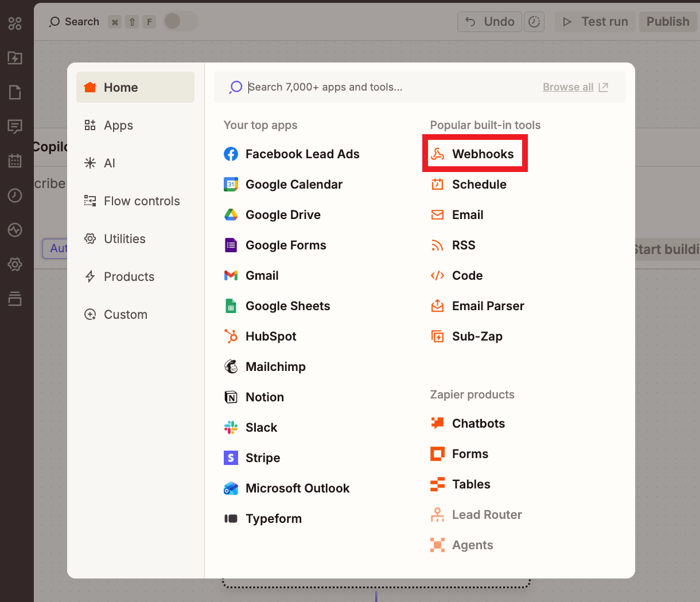Start a Test run
700x602 pixels.
coord(595,22)
